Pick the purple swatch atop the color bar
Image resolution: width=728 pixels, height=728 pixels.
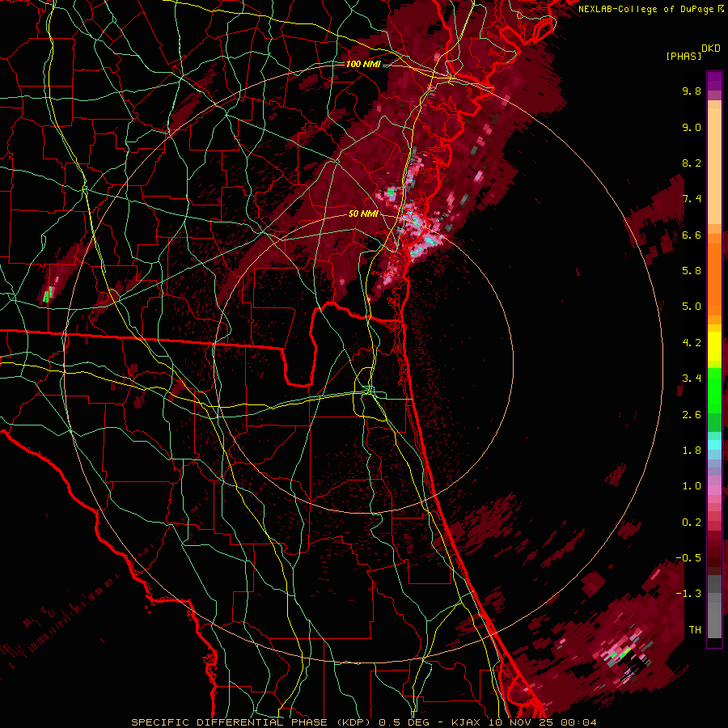(x=714, y=81)
